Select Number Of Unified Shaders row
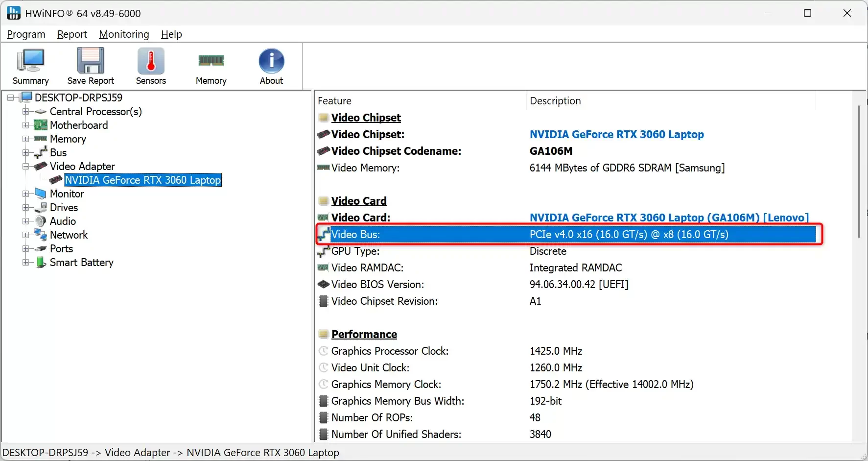This screenshot has height=461, width=868. click(567, 434)
